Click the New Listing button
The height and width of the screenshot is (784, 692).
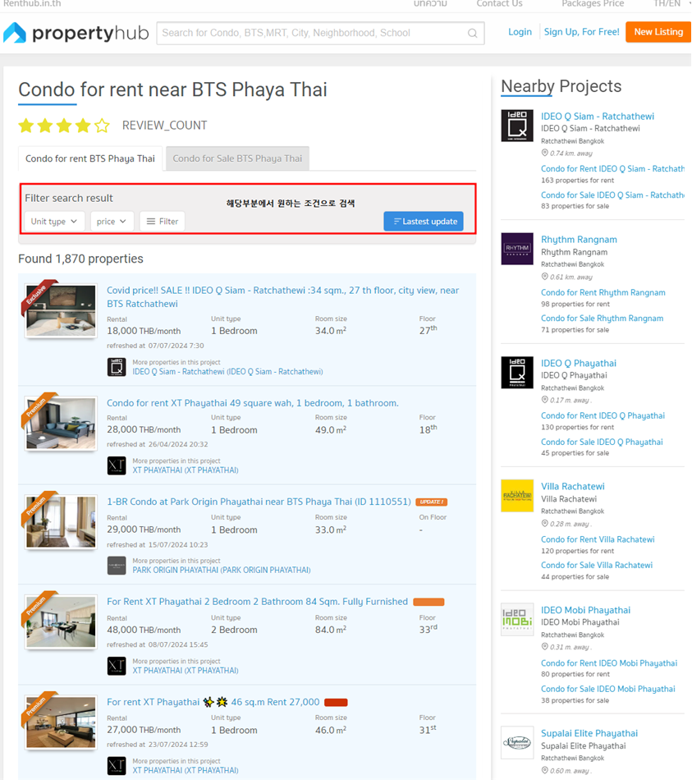point(658,32)
